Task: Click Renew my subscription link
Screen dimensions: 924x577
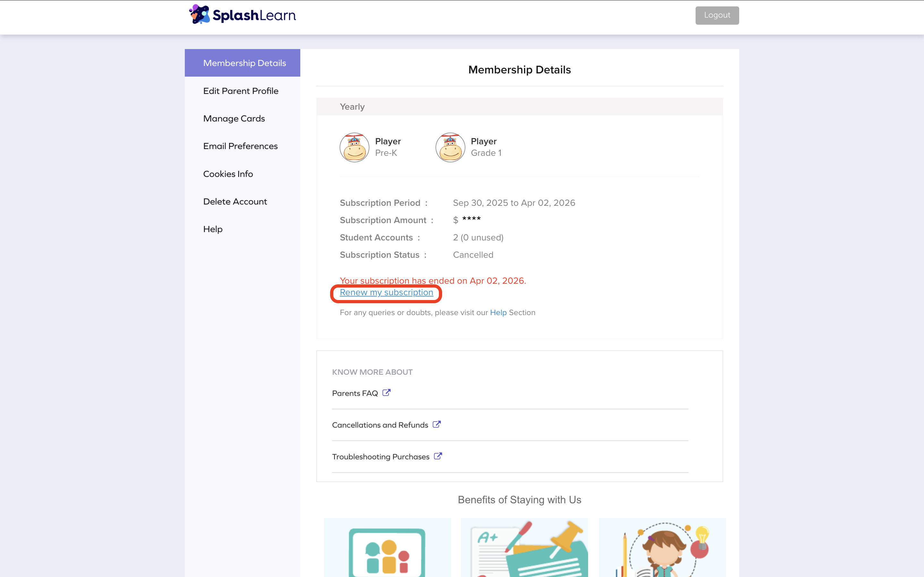Action: (386, 292)
